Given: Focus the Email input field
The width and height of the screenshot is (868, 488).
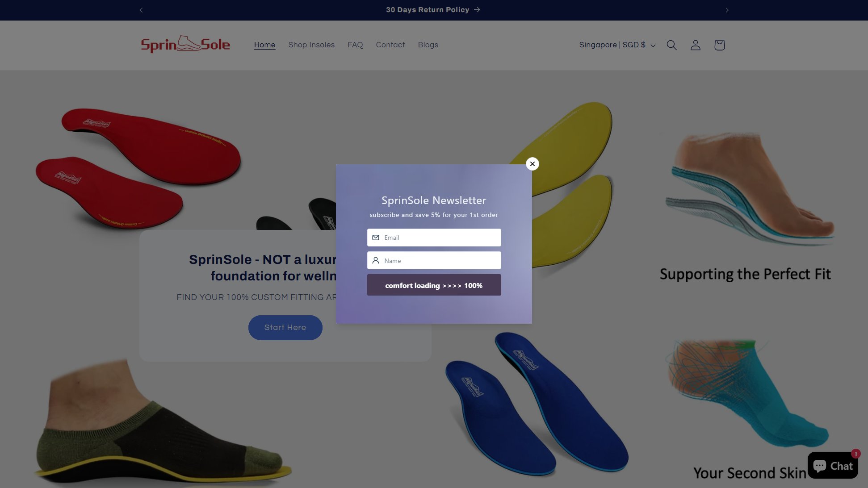Looking at the screenshot, I should pyautogui.click(x=434, y=238).
